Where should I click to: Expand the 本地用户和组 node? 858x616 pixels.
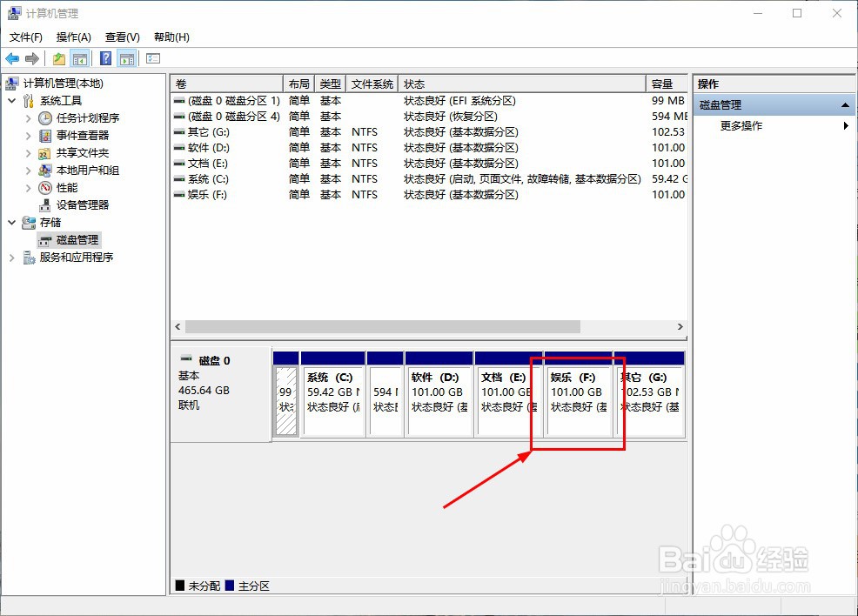29,171
